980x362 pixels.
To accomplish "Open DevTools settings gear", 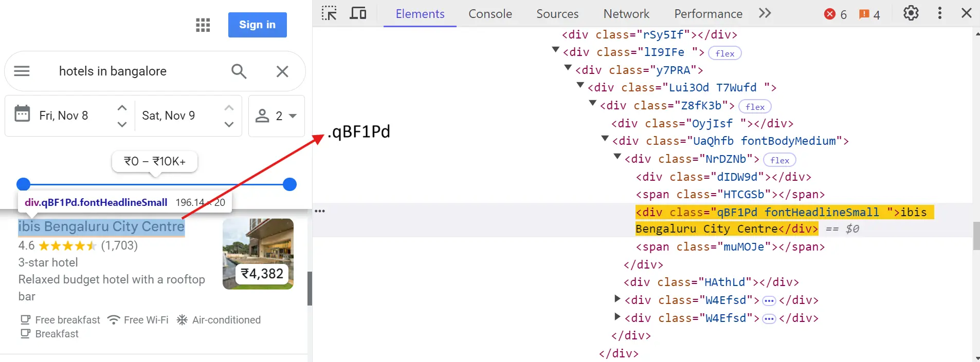I will 911,13.
